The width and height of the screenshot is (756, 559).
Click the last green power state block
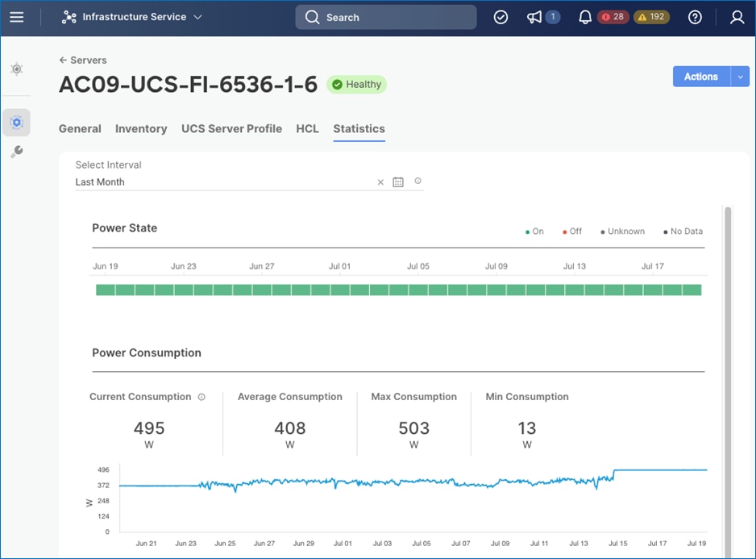[692, 290]
